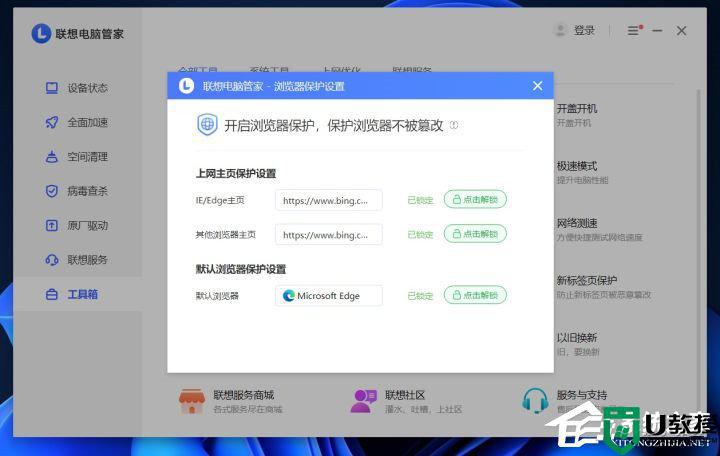
Task: Click the 病毒查杀 shield icon
Action: 52,191
